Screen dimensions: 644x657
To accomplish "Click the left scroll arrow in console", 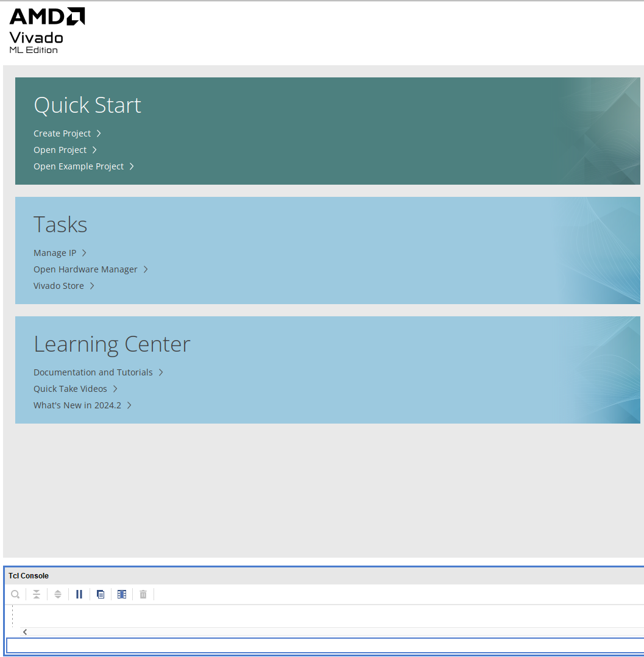I will coord(24,632).
